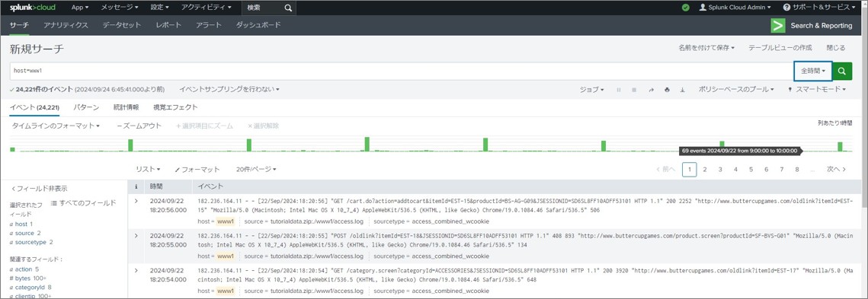Click the first tall timeline bar near ズームアウト
Screen dimensions: 868x299
pyautogui.click(x=130, y=145)
